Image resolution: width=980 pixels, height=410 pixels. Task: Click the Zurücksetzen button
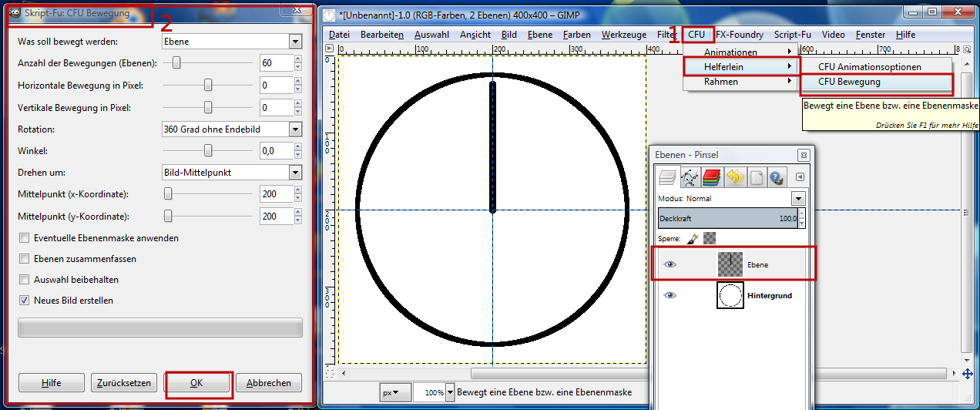click(125, 383)
